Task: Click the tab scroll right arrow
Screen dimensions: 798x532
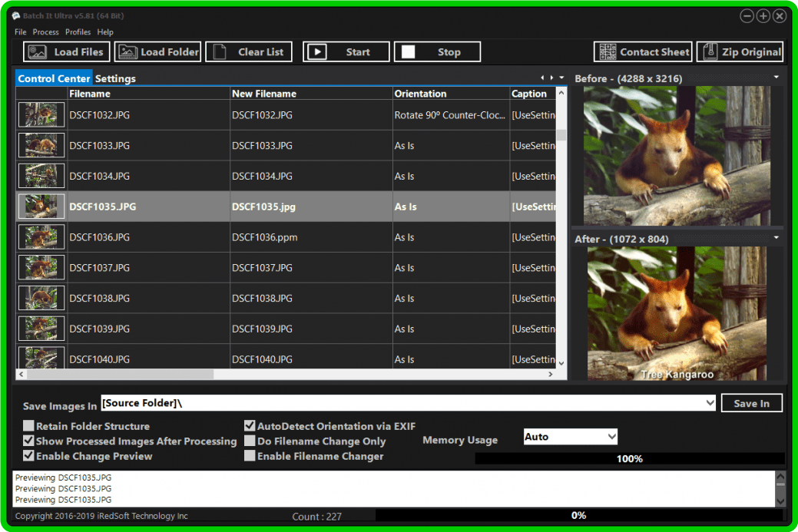Action: pos(551,78)
